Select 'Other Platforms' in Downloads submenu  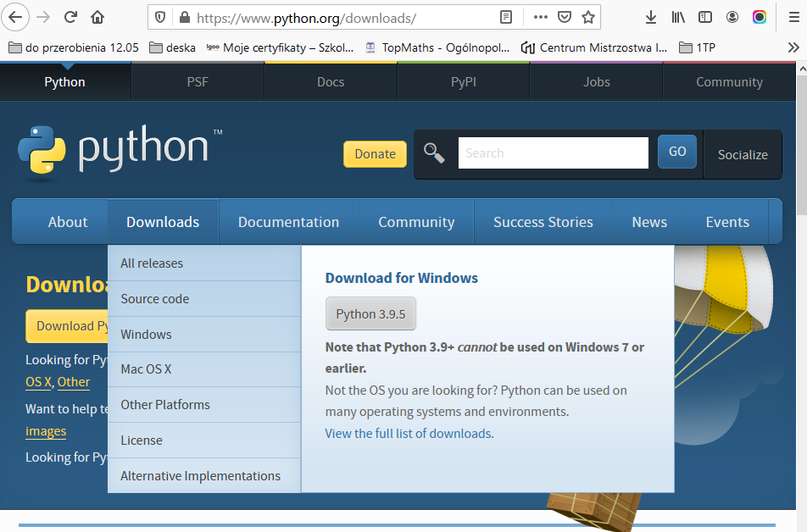click(204, 404)
